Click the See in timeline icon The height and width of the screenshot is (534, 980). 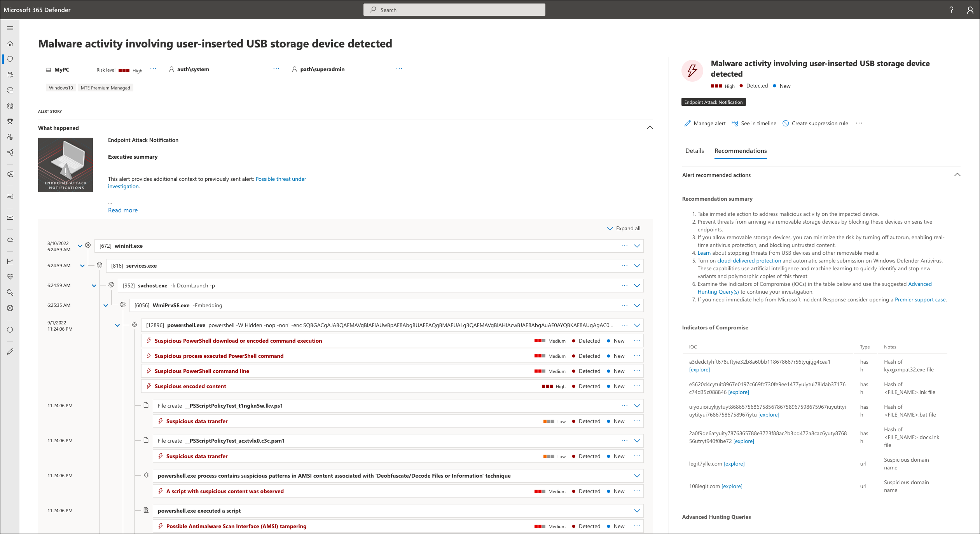point(735,123)
